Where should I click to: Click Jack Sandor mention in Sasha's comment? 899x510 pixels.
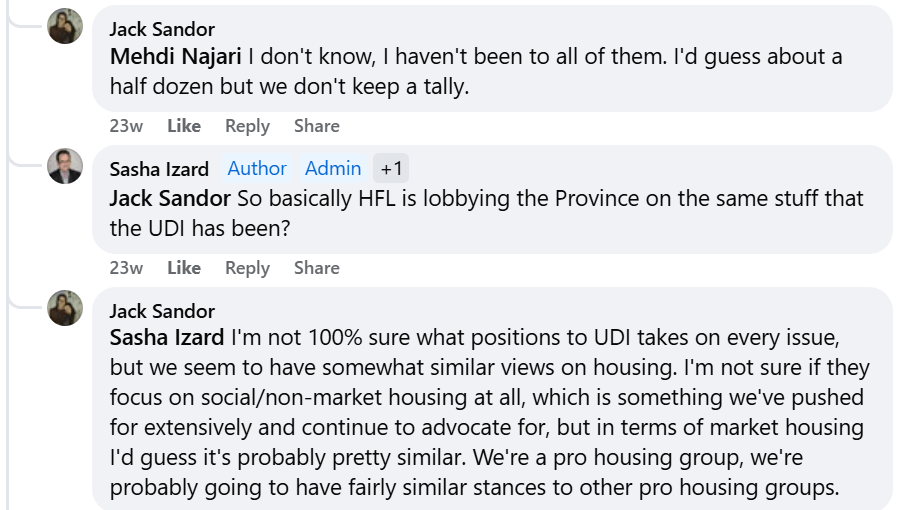click(x=170, y=198)
